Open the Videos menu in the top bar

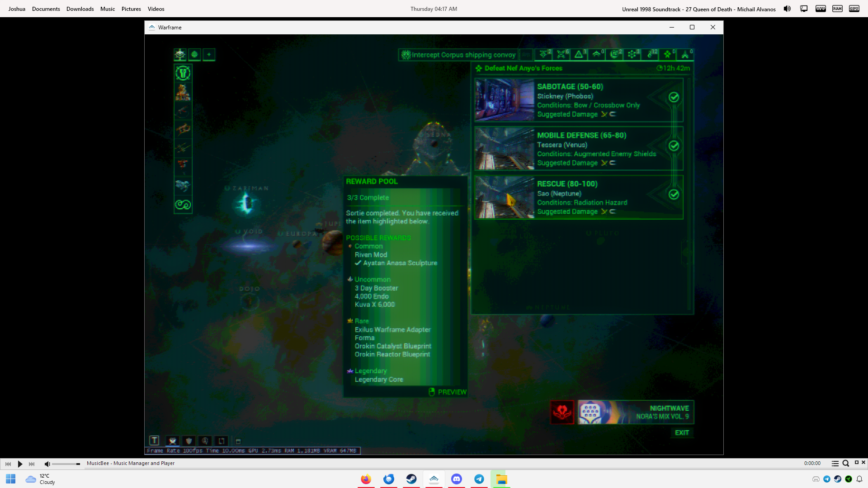point(156,9)
